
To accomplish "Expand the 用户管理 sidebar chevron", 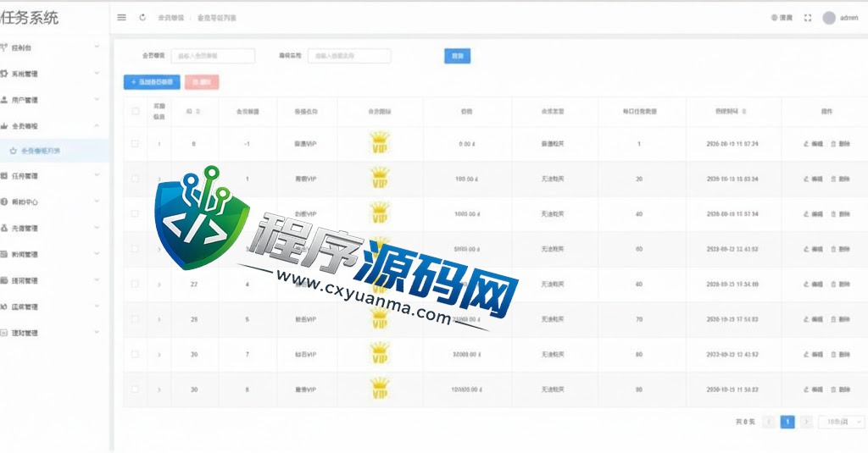I will click(97, 99).
